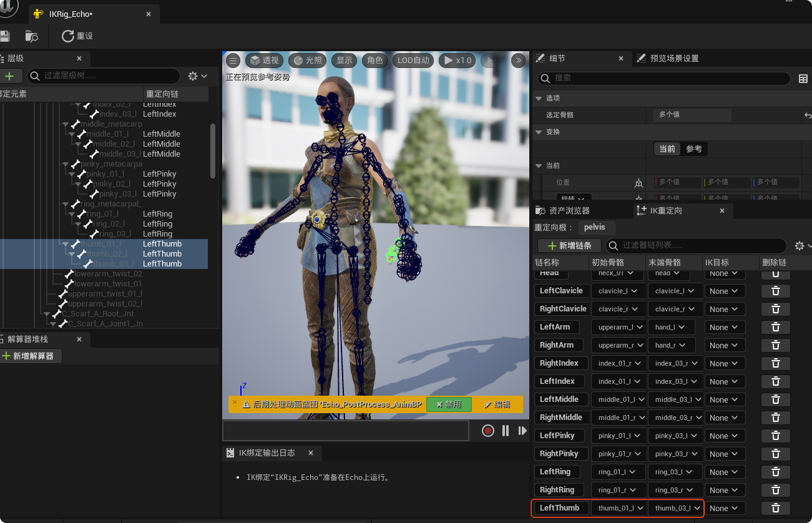Open the 光照 lighting mode menu

[307, 61]
